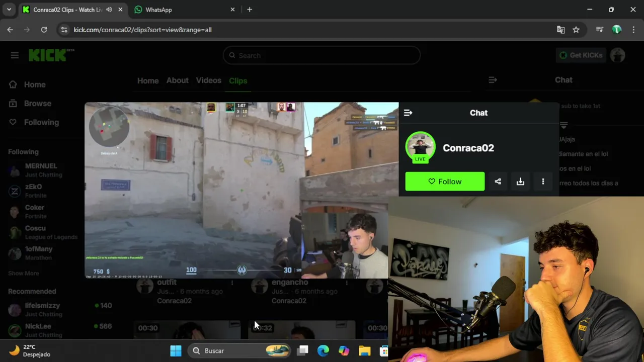Open the clip's three-dot options menu

(543, 182)
